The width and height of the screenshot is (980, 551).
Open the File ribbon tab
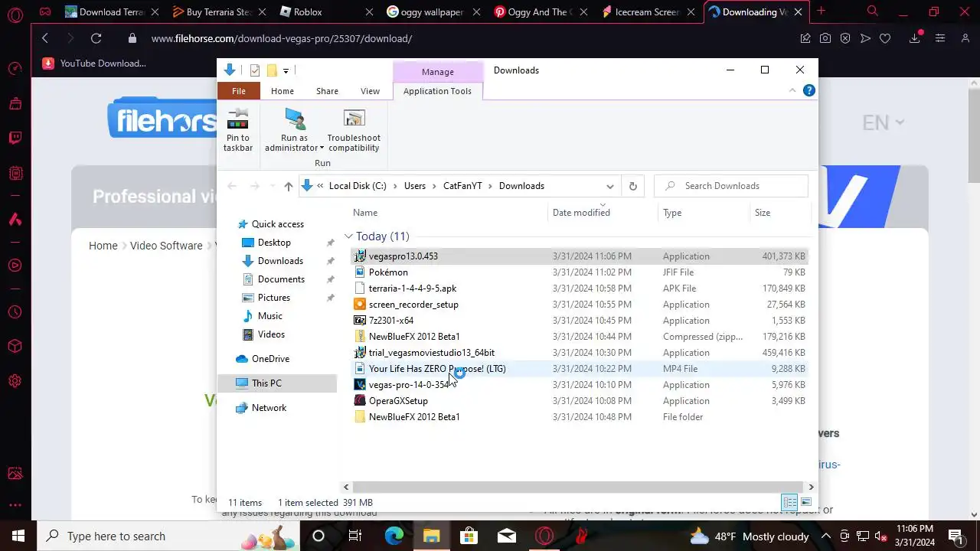pos(239,91)
